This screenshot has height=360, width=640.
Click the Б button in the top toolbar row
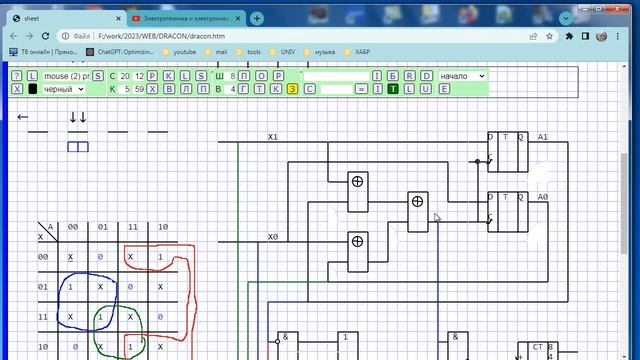tap(393, 76)
